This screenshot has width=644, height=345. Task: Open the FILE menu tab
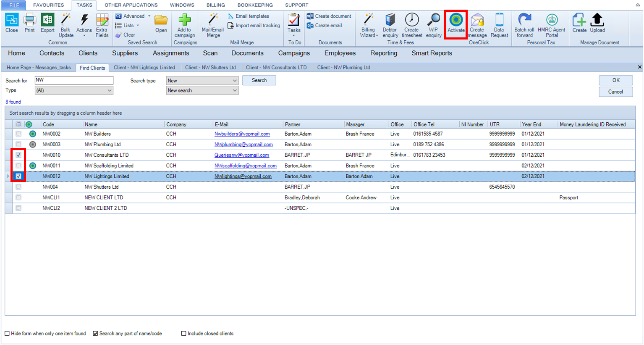14,5
